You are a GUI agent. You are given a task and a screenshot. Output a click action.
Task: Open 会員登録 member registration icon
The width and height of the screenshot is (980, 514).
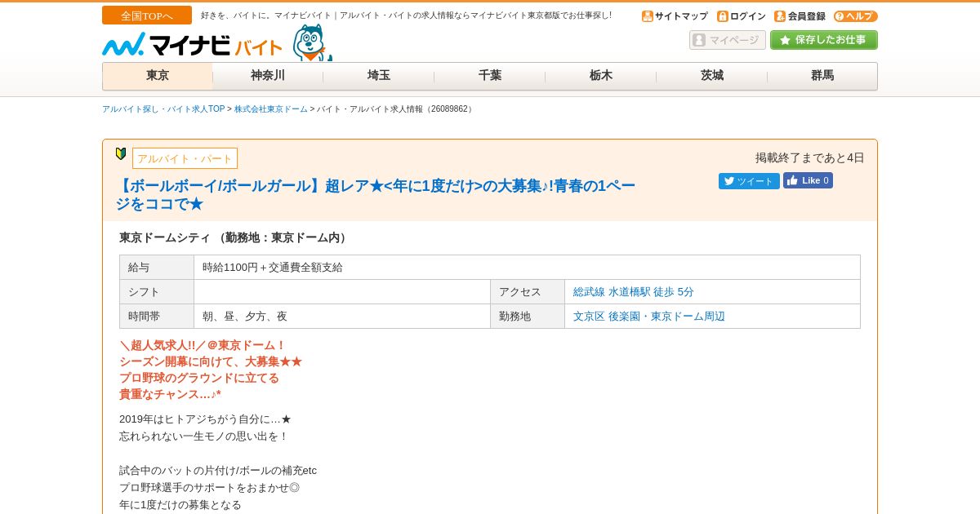[780, 16]
